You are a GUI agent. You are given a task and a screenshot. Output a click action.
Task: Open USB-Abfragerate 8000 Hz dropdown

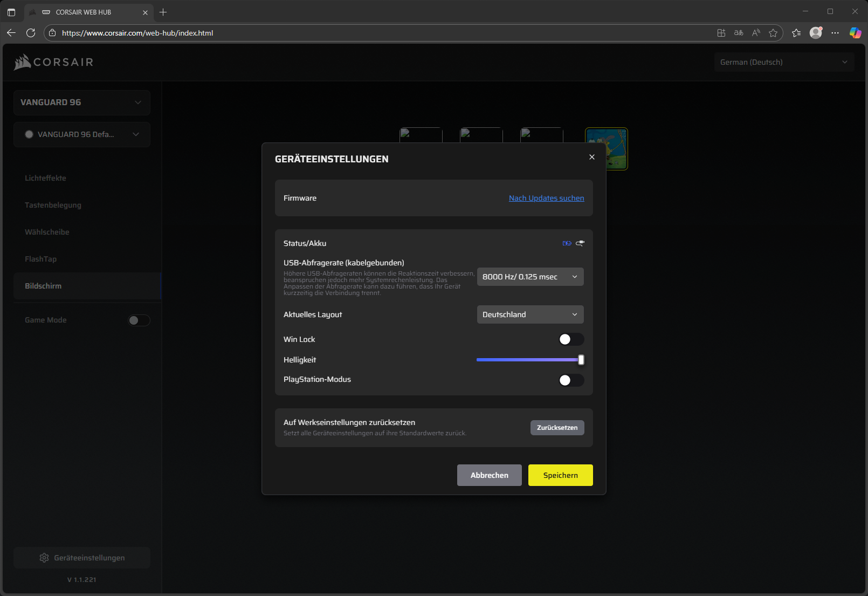[x=530, y=277]
